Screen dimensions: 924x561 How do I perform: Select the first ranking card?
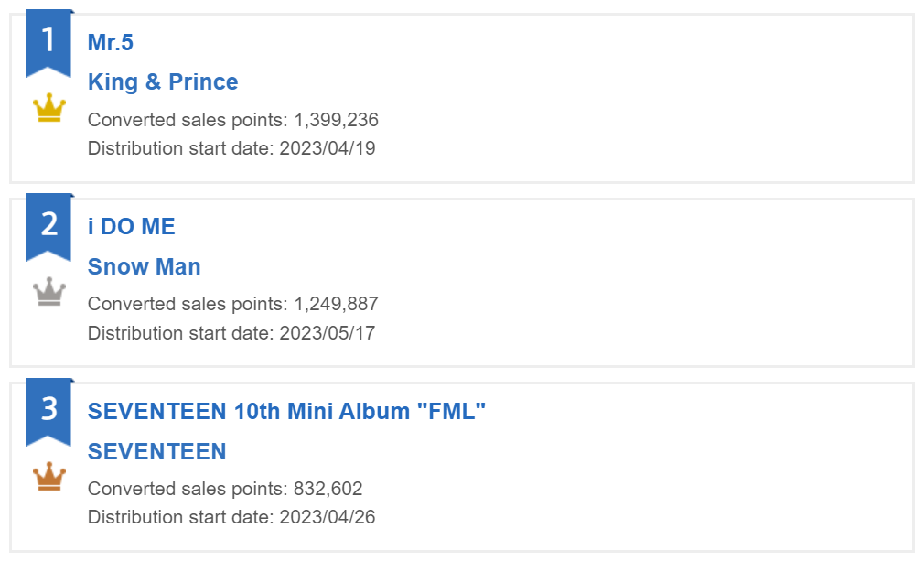click(462, 99)
